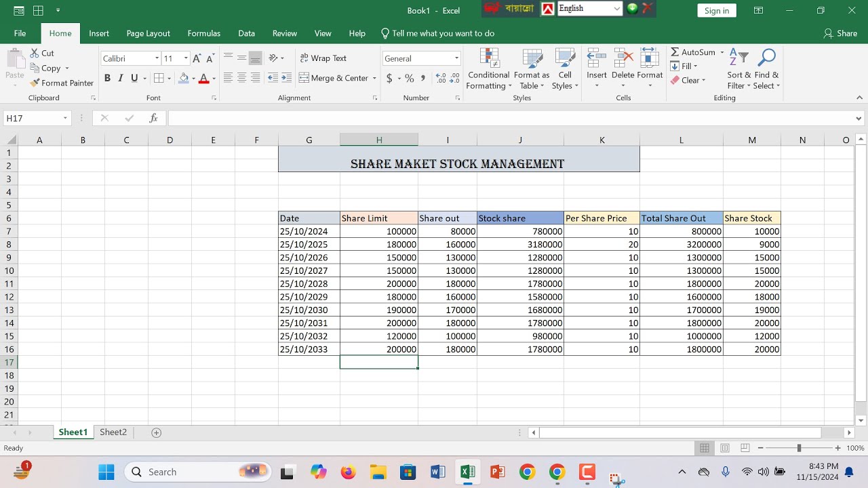Toggle Wrap Text
The image size is (868, 488).
(x=323, y=58)
